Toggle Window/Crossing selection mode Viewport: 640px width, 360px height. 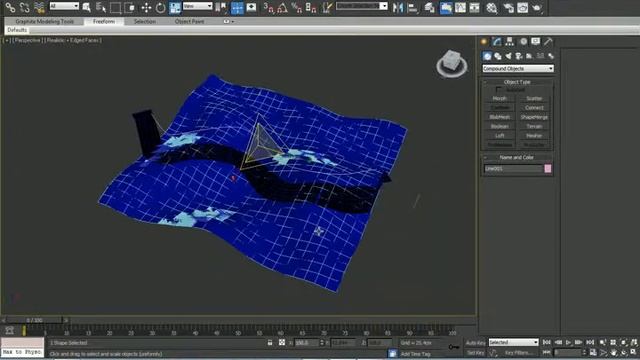point(130,7)
